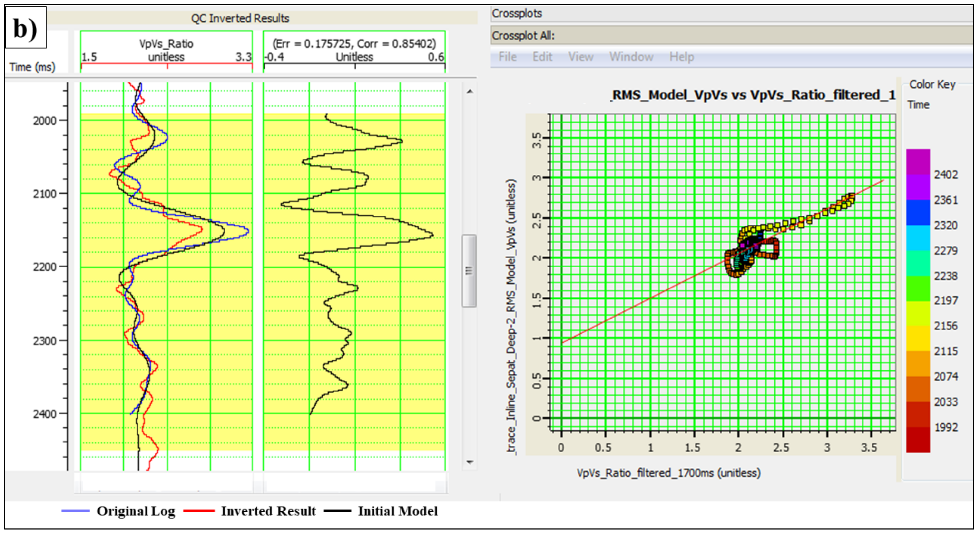Open the File menu
This screenshot has width=980, height=535.
(507, 57)
